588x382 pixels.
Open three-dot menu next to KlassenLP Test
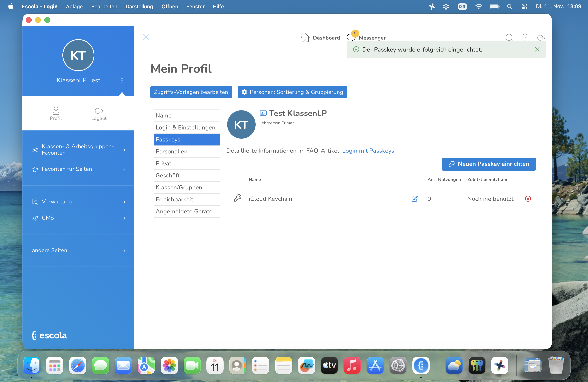[x=122, y=80]
